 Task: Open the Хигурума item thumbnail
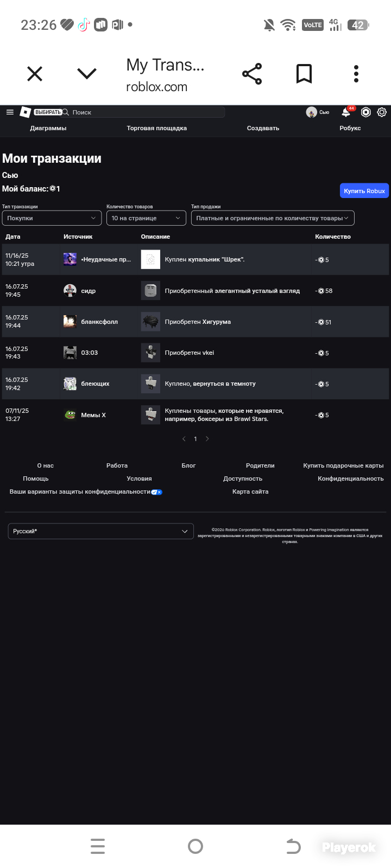pos(150,322)
